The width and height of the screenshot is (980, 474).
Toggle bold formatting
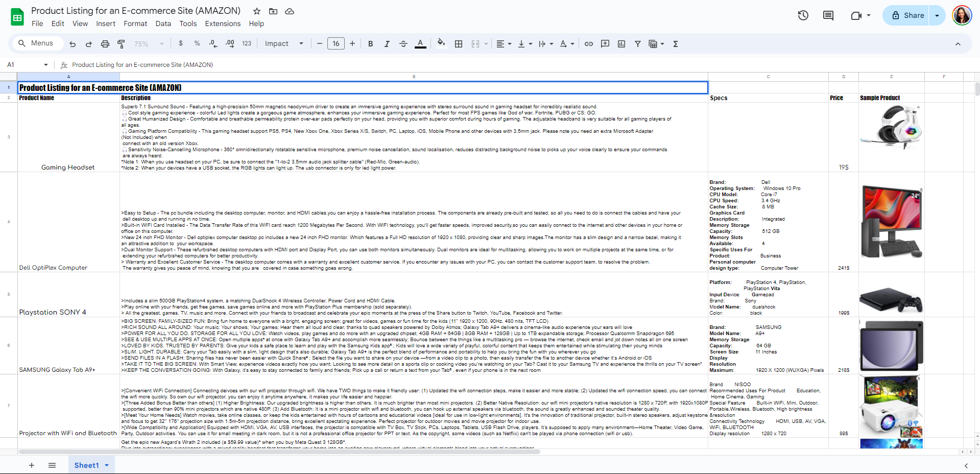click(x=371, y=44)
